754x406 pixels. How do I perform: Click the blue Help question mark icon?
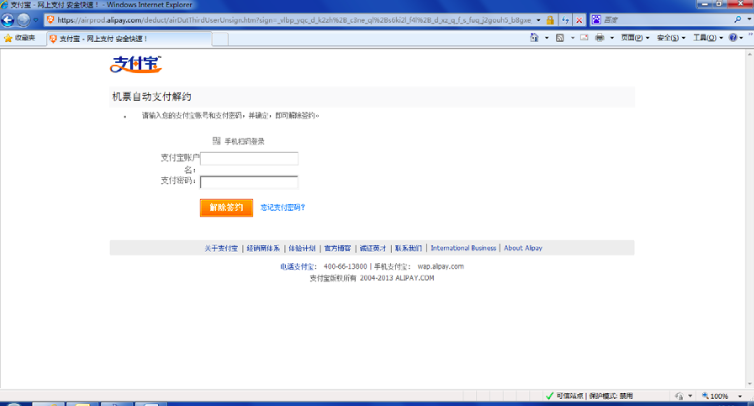[733, 38]
